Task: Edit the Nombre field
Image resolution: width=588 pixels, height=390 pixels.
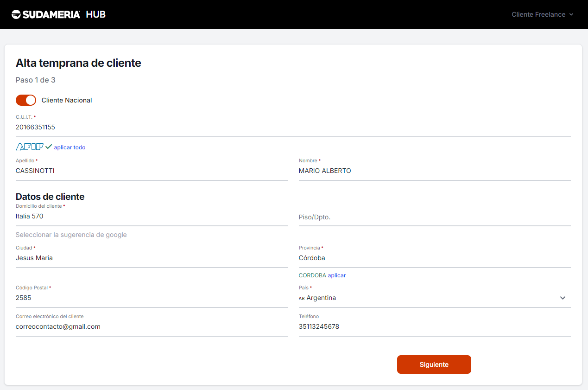Action: tap(434, 171)
